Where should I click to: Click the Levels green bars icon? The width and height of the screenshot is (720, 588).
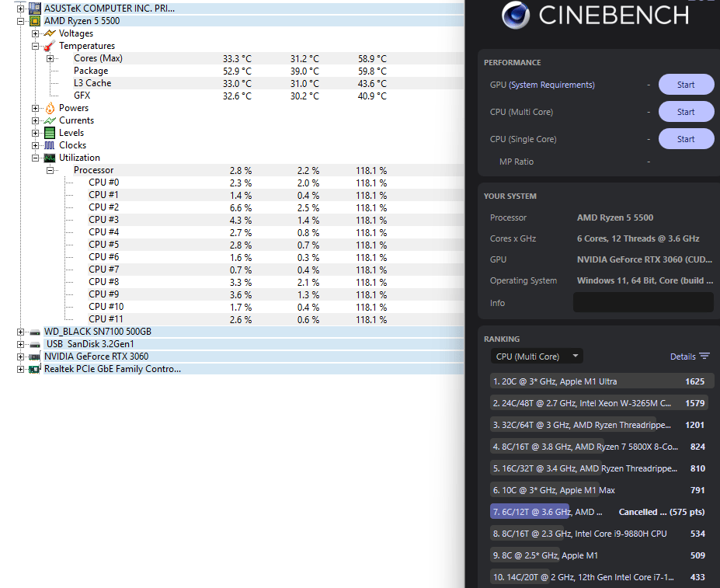point(50,133)
